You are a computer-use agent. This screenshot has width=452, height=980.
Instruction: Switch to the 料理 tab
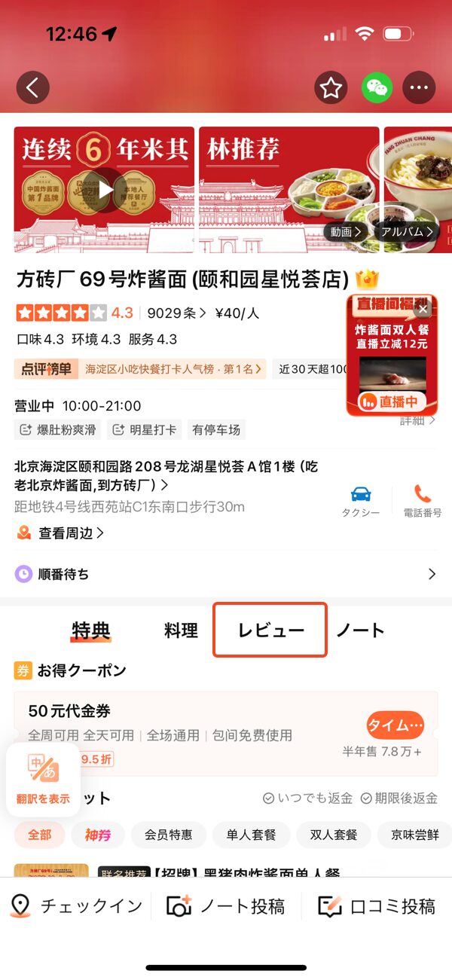click(x=181, y=630)
